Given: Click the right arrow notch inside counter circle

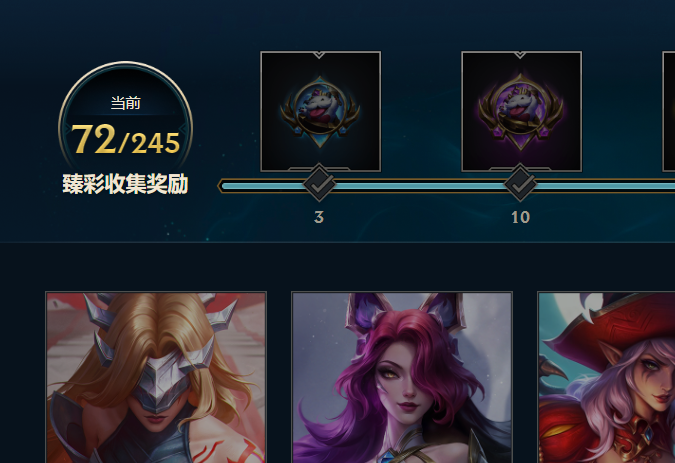Looking at the screenshot, I should (x=184, y=128).
